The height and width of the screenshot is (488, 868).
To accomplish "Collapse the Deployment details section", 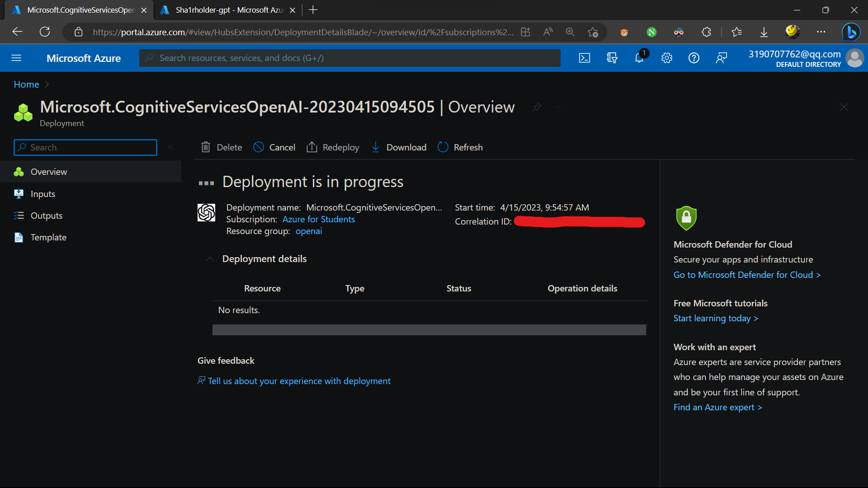I will [x=210, y=259].
